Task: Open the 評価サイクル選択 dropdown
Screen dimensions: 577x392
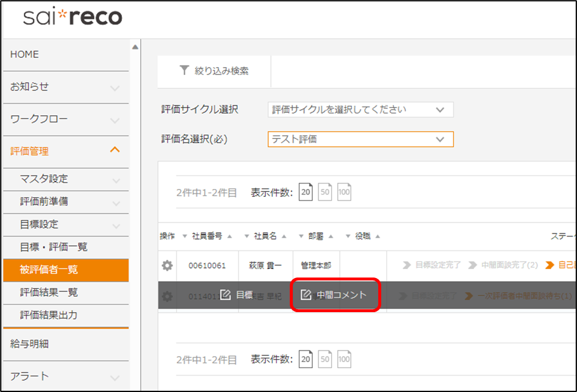Action: (x=360, y=110)
